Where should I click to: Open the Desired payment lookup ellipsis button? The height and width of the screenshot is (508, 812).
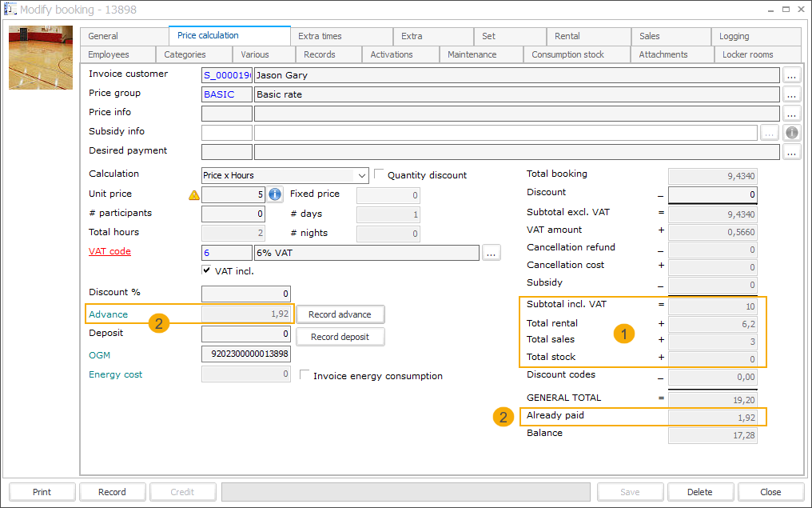(x=791, y=152)
